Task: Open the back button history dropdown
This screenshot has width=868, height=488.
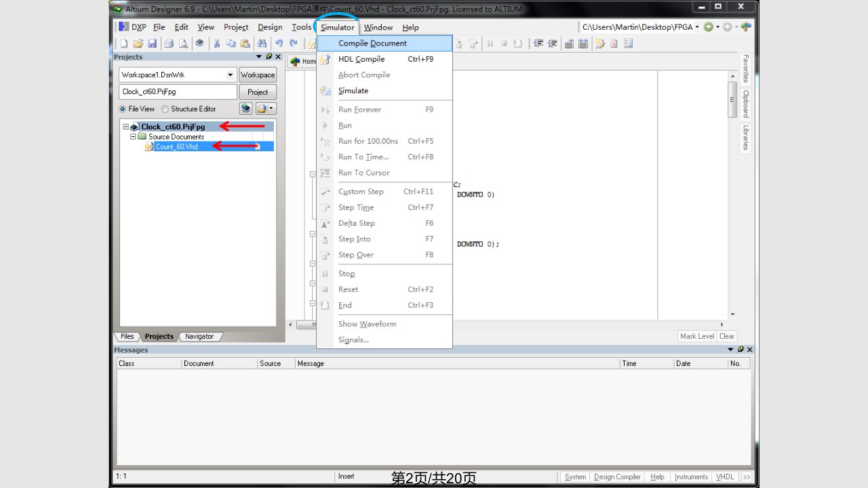Action: pos(717,27)
